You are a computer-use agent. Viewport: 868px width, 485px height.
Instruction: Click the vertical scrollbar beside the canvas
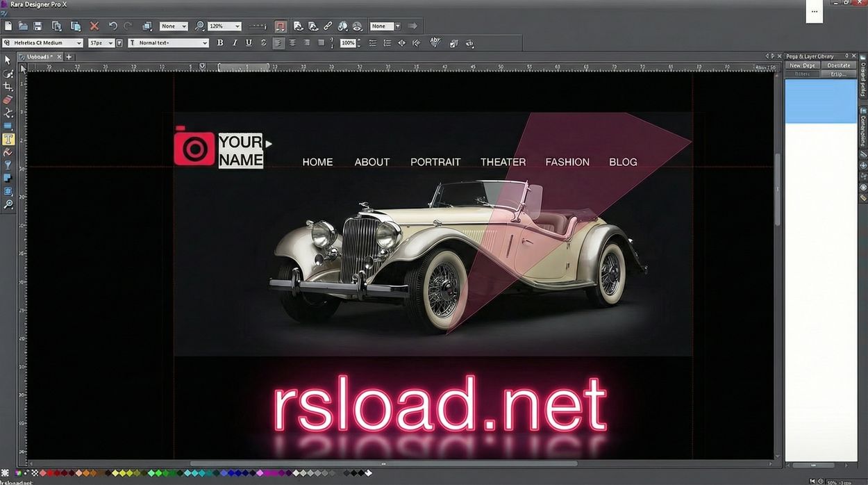(778, 189)
